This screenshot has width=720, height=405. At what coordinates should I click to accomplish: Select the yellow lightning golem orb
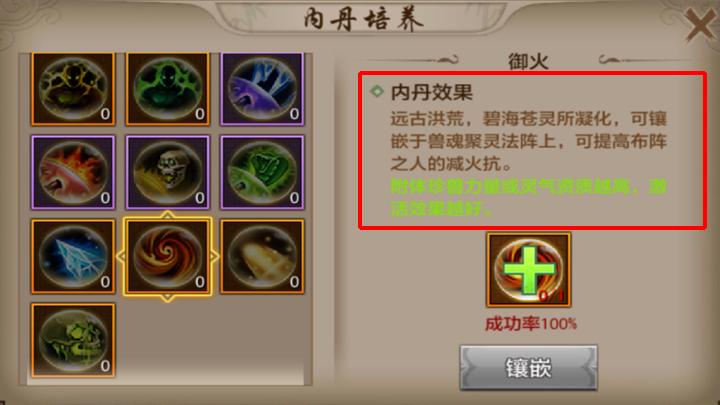coord(73,89)
